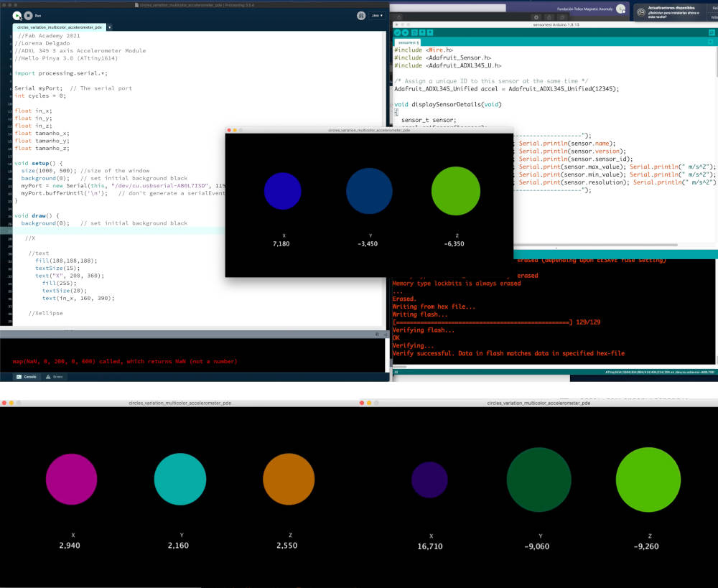The height and width of the screenshot is (588, 718).
Task: Click the value -9,060 in bottom-right window
Action: pos(536,546)
